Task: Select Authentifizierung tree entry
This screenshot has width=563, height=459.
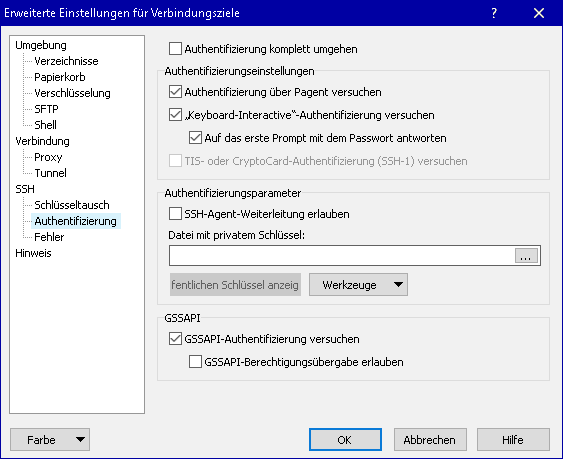Action: coord(75,221)
